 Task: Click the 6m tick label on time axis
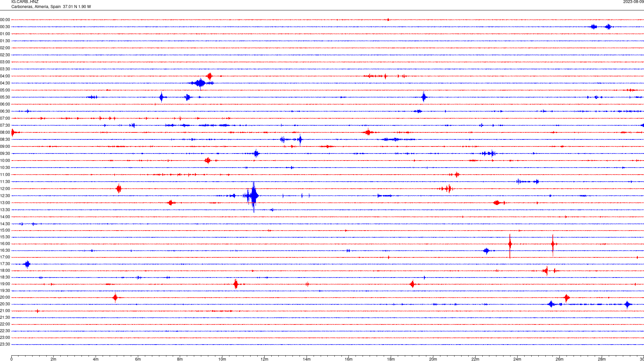138,359
